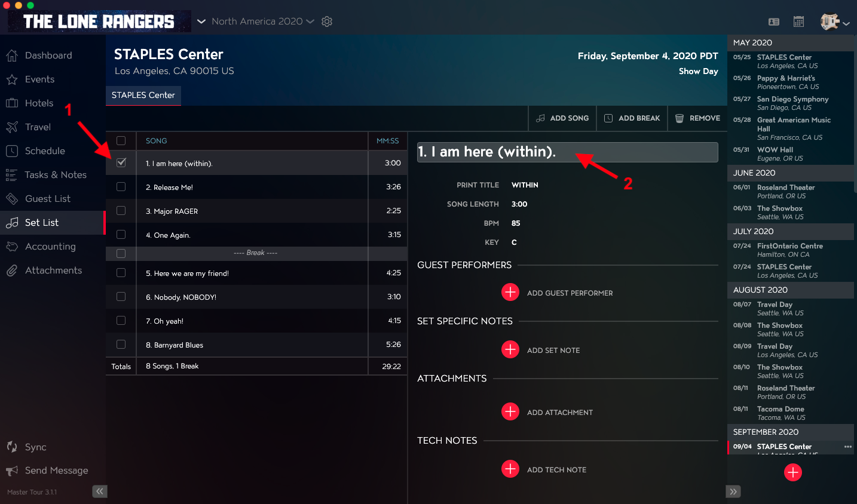This screenshot has height=504, width=857.
Task: Check the Break row checkbox
Action: point(121,253)
